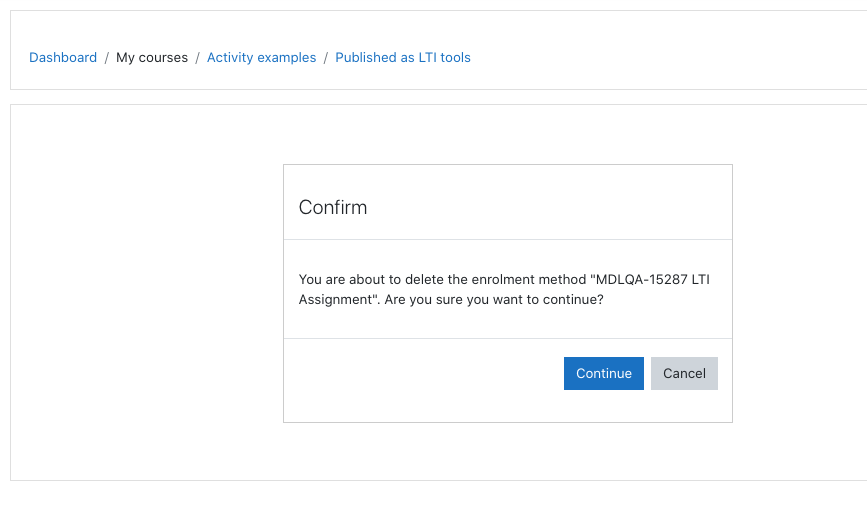Confirm deleting the enrolment method with Continue
The image size is (867, 515).
pos(603,373)
